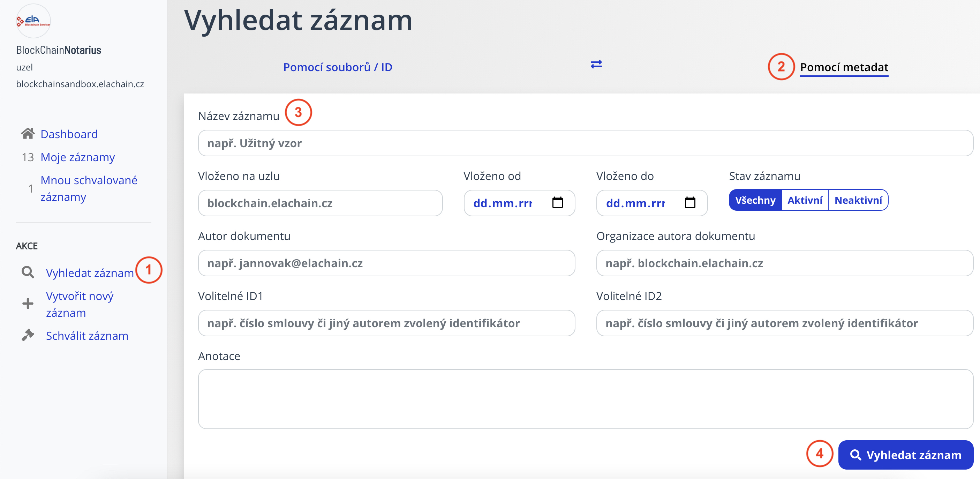The width and height of the screenshot is (980, 479).
Task: Select Aktivní record status filter
Action: 805,200
